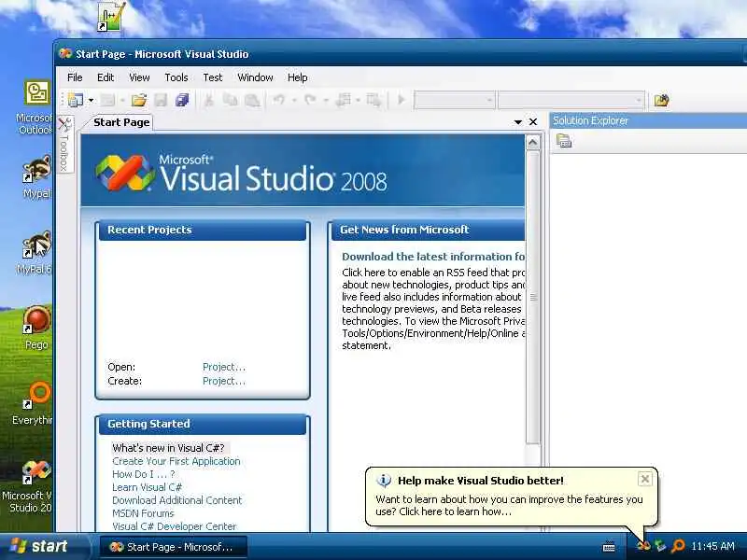
Task: Select the Start Page document tab
Action: (x=121, y=122)
